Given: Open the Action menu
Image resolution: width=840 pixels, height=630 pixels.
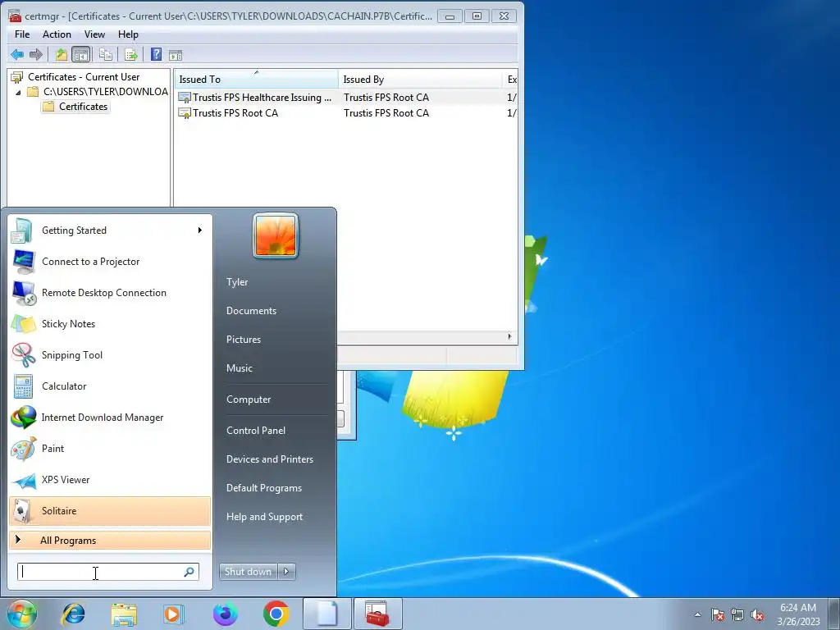Looking at the screenshot, I should pyautogui.click(x=57, y=34).
